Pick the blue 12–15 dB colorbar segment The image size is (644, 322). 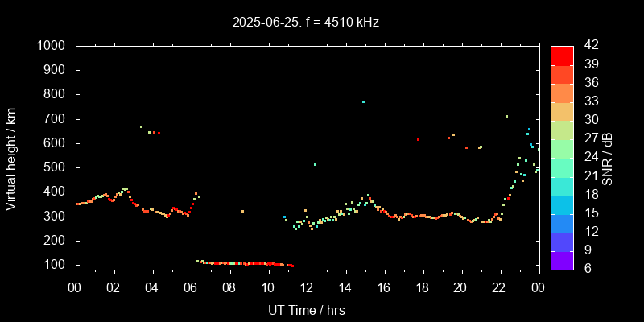(562, 223)
